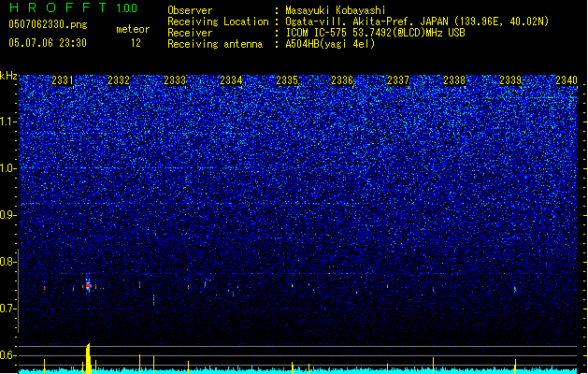Click the tallest yellow spike in power graph

pyautogui.click(x=88, y=359)
